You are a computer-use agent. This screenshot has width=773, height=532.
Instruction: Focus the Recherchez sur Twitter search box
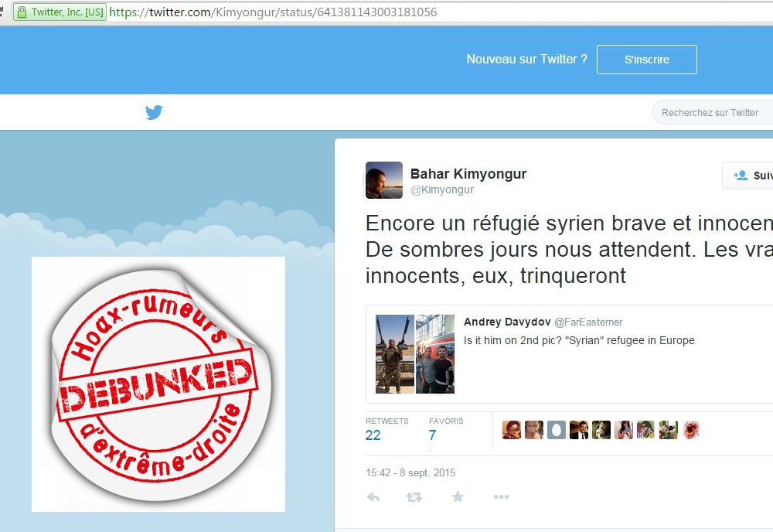coord(713,112)
